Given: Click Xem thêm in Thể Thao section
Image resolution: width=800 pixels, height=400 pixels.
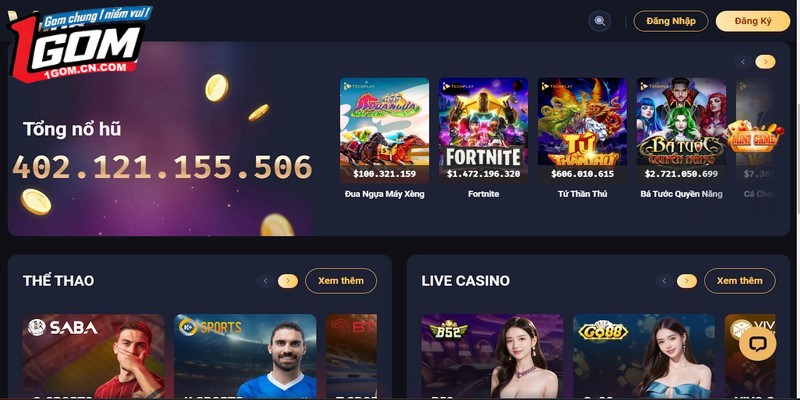Looking at the screenshot, I should click(341, 281).
